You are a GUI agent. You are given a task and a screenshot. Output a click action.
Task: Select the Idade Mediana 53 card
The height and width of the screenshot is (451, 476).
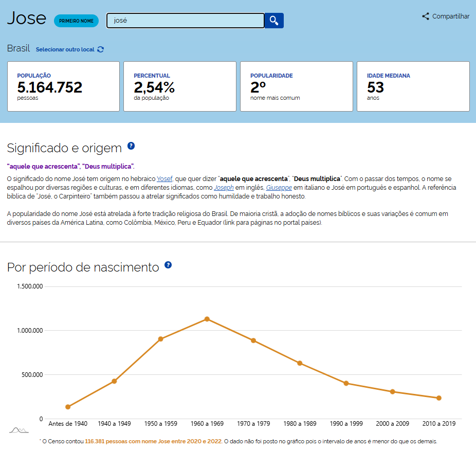[x=413, y=86]
